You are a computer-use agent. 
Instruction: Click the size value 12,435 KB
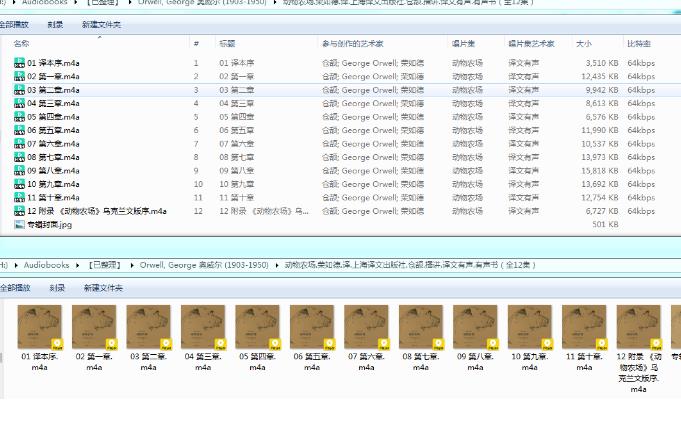tap(600, 76)
